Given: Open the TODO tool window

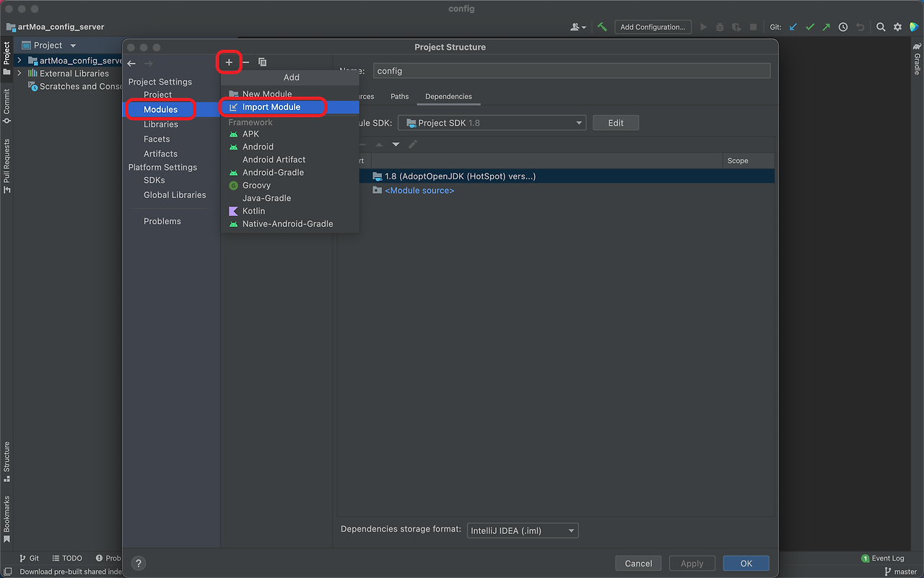Looking at the screenshot, I should coord(67,558).
